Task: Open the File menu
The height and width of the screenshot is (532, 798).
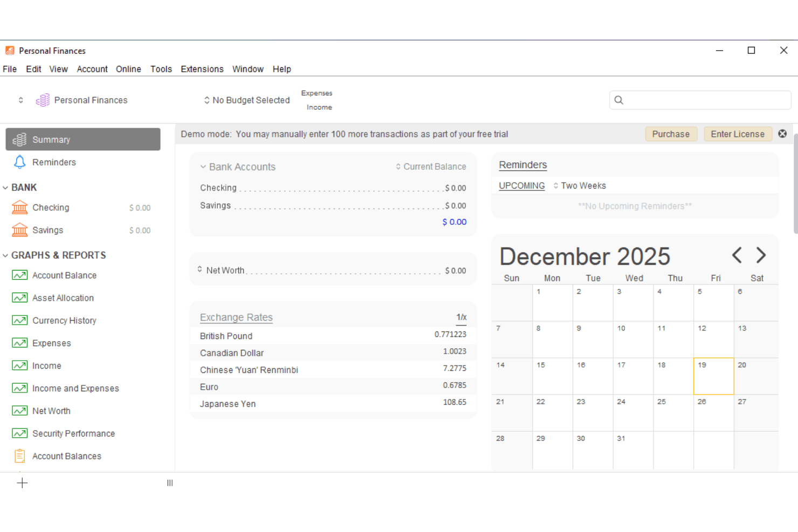Action: click(10, 69)
